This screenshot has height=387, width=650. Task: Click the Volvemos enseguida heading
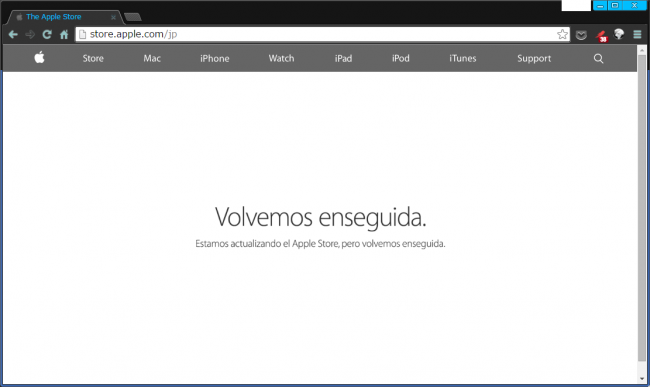tap(320, 217)
